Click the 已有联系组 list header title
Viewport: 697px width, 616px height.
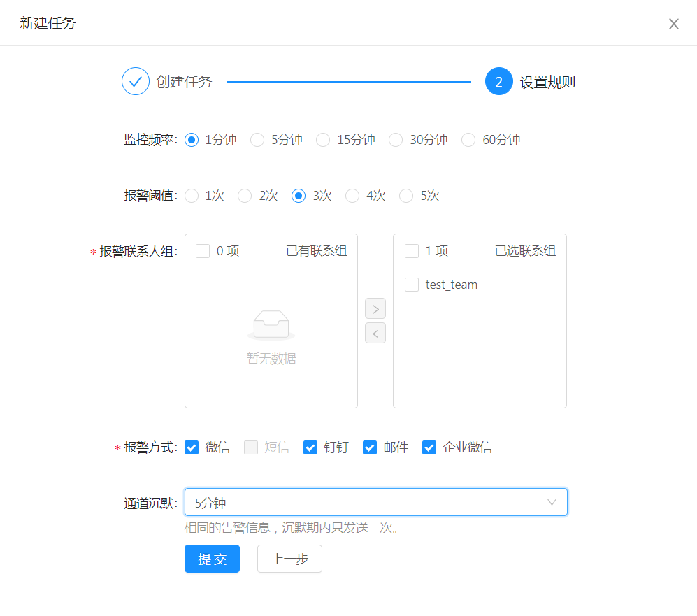tap(317, 251)
